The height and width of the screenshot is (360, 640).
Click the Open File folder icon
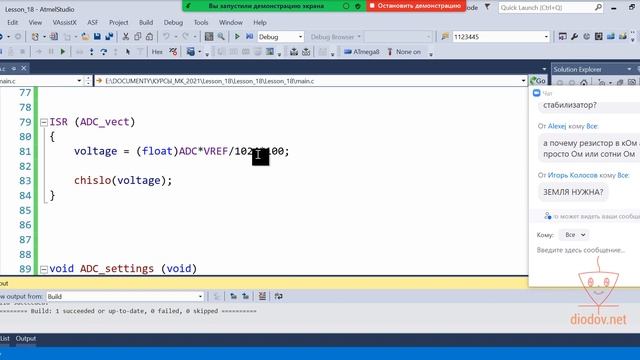tap(85, 37)
